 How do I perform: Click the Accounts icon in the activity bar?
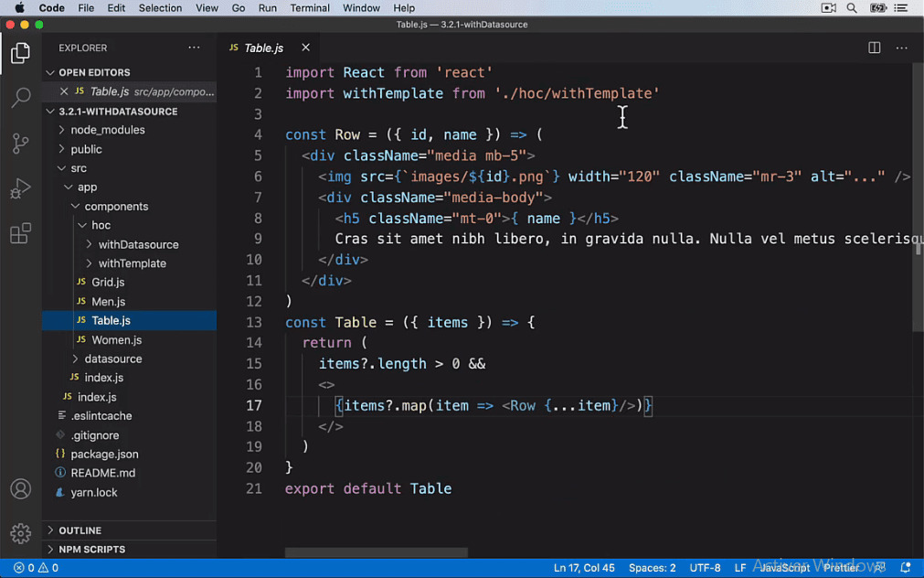(20, 488)
